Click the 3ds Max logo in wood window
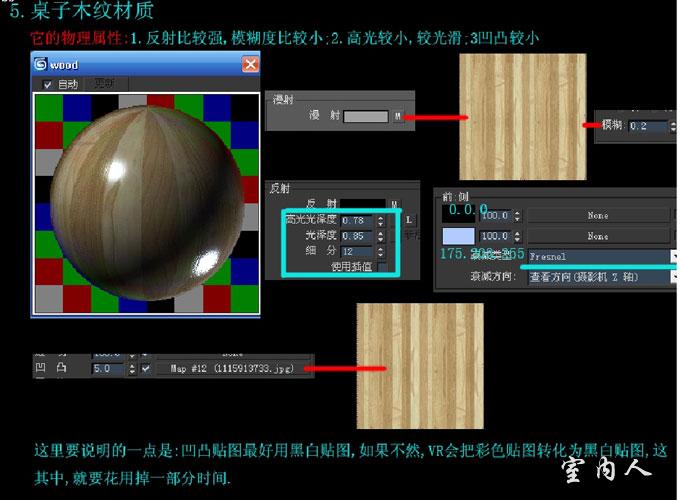This screenshot has height=500, width=680. click(x=40, y=64)
